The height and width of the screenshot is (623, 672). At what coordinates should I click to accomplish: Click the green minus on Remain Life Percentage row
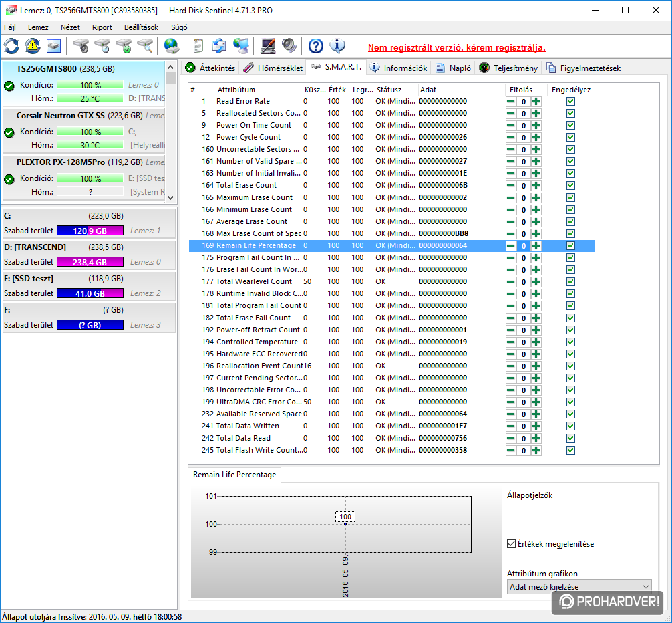pyautogui.click(x=511, y=246)
